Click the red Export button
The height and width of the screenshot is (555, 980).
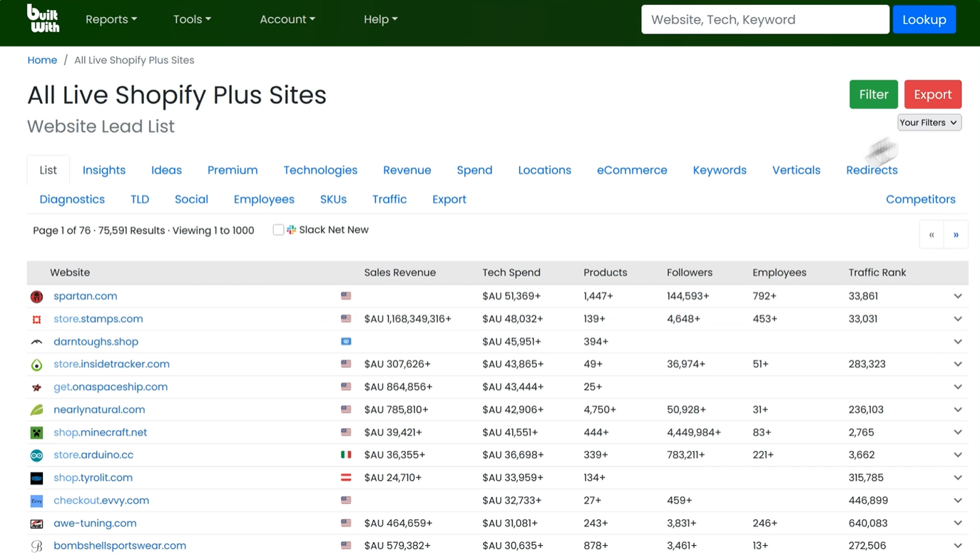933,94
